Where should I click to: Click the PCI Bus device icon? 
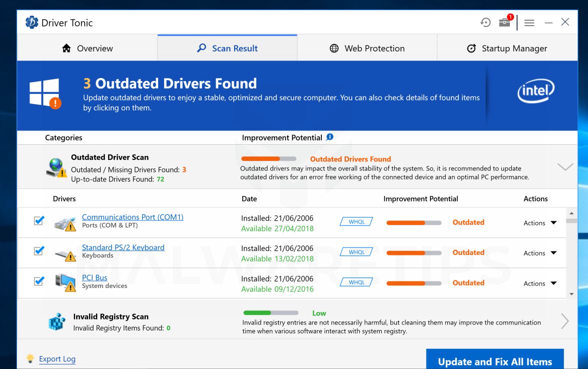click(x=65, y=282)
